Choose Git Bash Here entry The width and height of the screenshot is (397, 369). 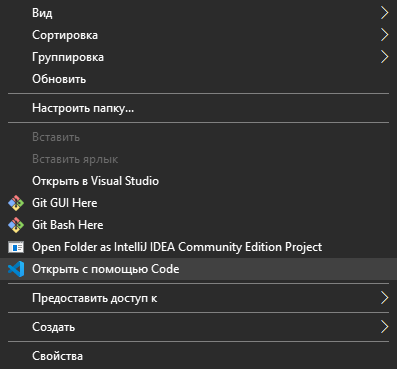point(198,225)
